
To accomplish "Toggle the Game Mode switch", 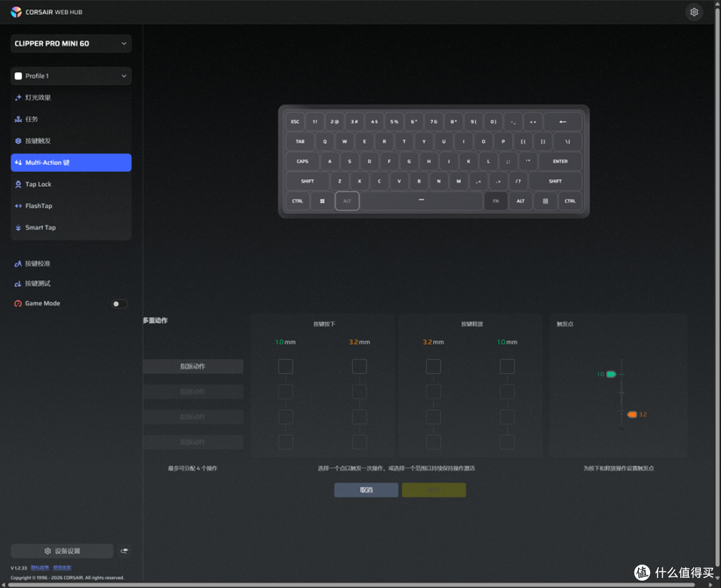I will (x=119, y=304).
